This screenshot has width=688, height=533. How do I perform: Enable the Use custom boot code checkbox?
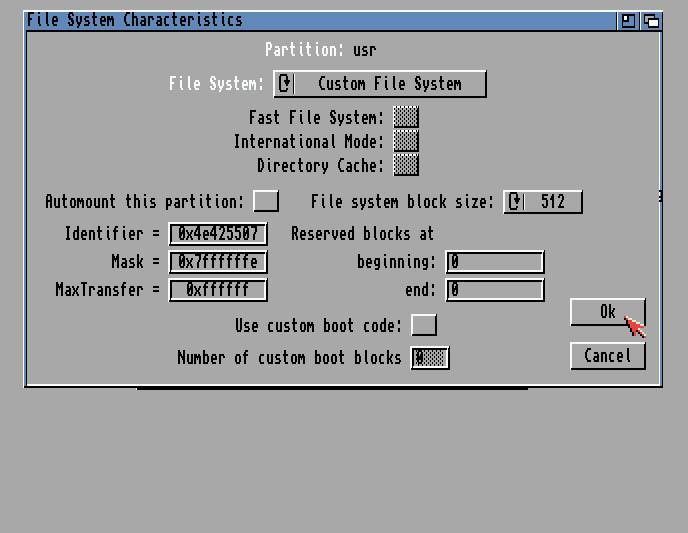pyautogui.click(x=425, y=325)
